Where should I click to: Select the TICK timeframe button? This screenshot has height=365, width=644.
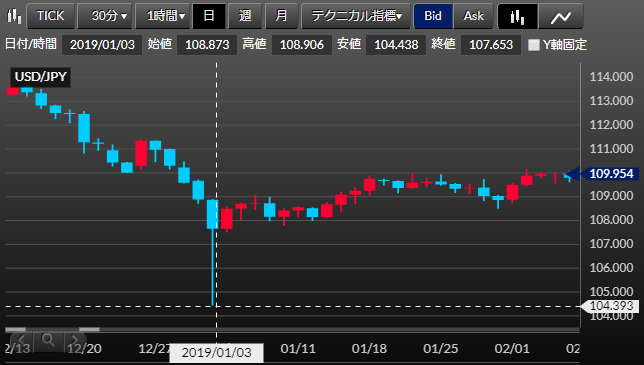pyautogui.click(x=51, y=16)
